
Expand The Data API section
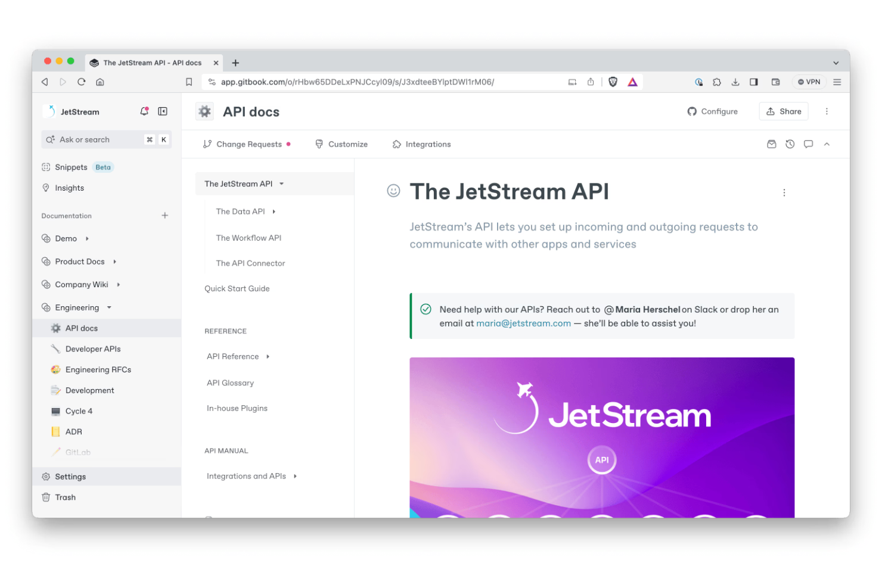click(x=274, y=211)
